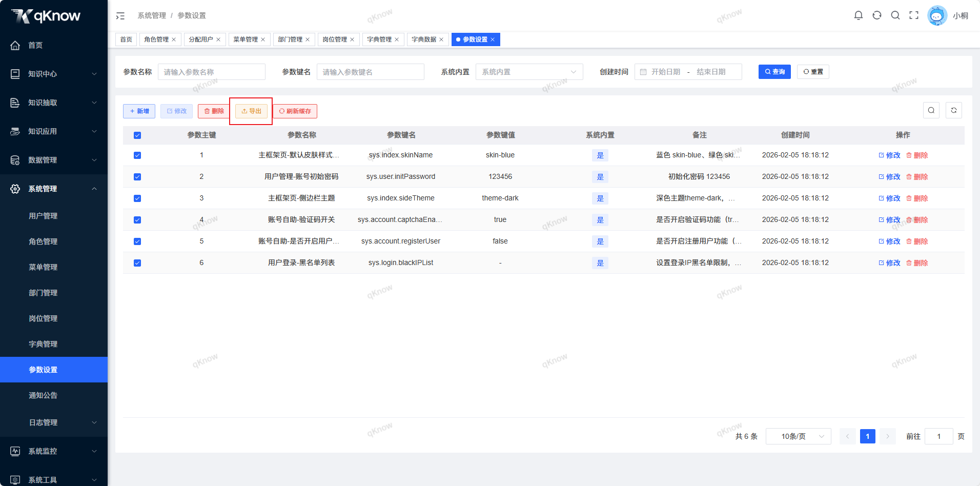
Task: Click 修改 for sys.user.initPassword row
Action: (x=889, y=177)
